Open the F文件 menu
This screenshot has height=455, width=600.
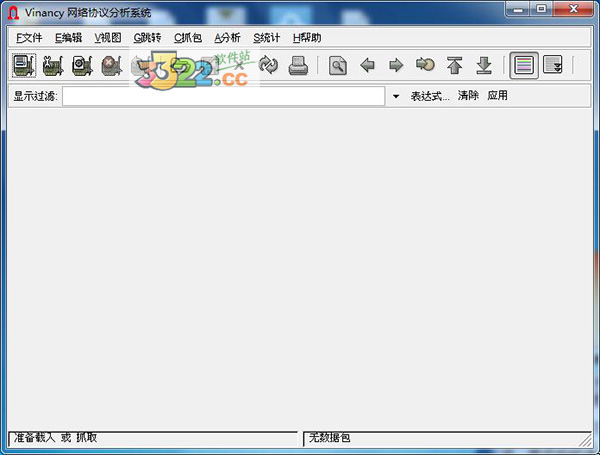[29, 38]
